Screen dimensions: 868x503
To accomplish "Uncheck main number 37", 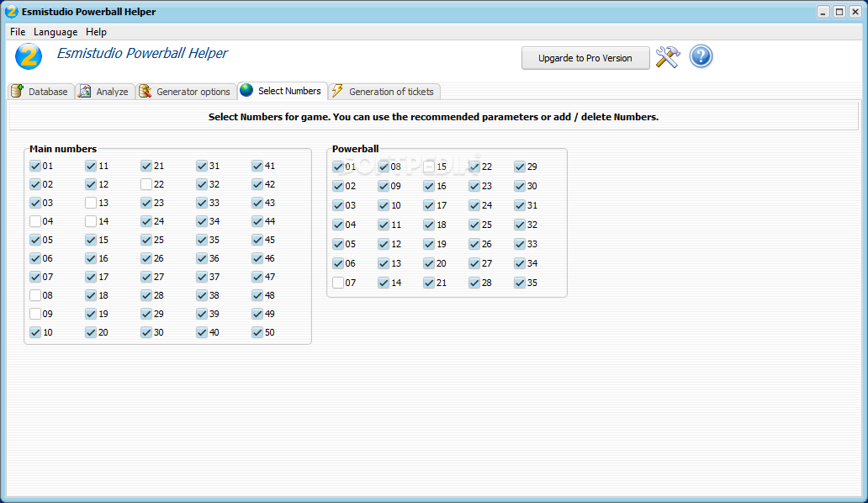I will [x=202, y=277].
